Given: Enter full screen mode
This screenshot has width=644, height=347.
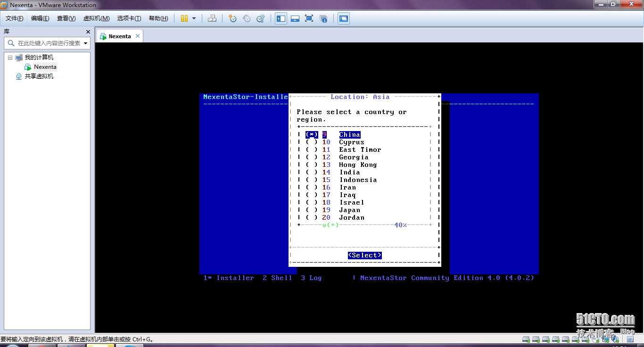Looking at the screenshot, I should (x=309, y=18).
